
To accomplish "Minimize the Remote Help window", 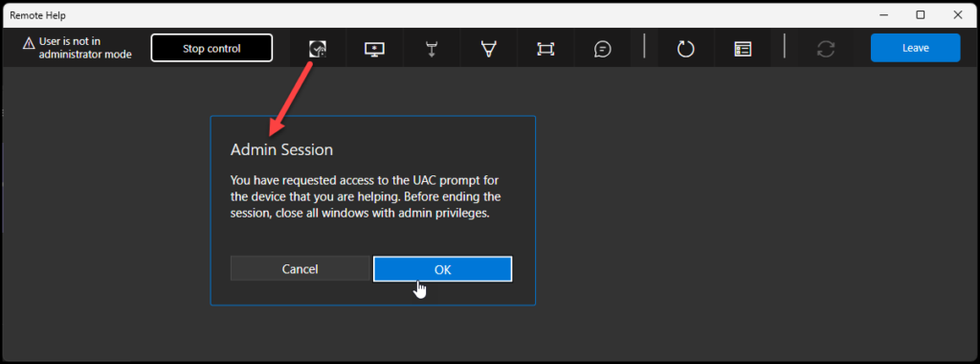I will [x=883, y=15].
